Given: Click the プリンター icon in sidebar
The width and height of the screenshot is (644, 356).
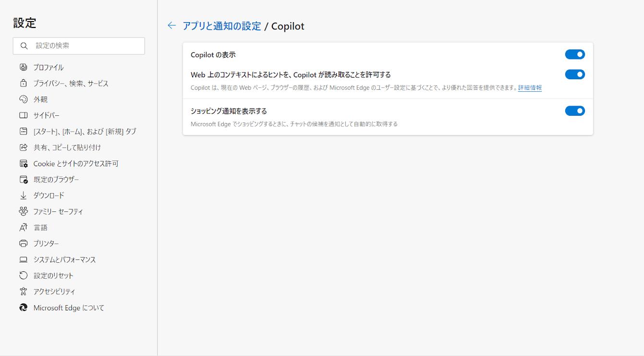Looking at the screenshot, I should [24, 243].
